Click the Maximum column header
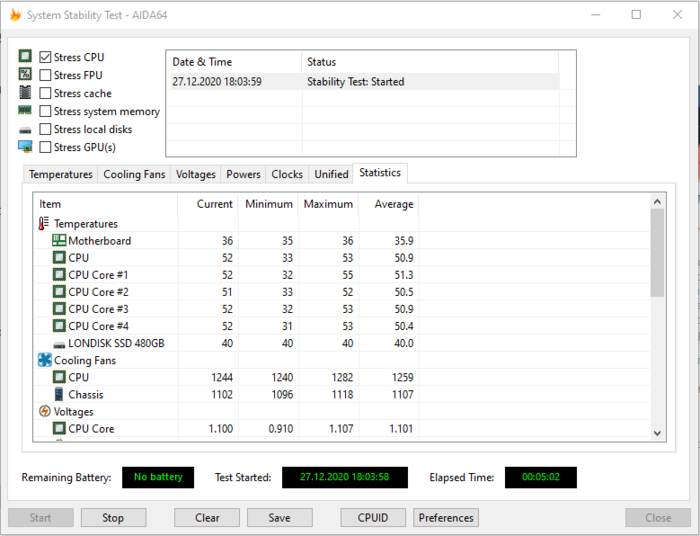700x536 pixels. (x=329, y=204)
